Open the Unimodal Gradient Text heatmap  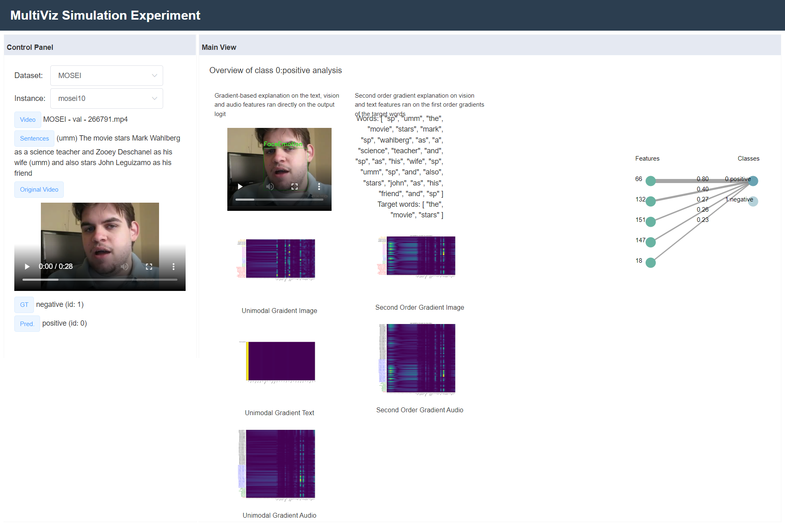coord(280,361)
